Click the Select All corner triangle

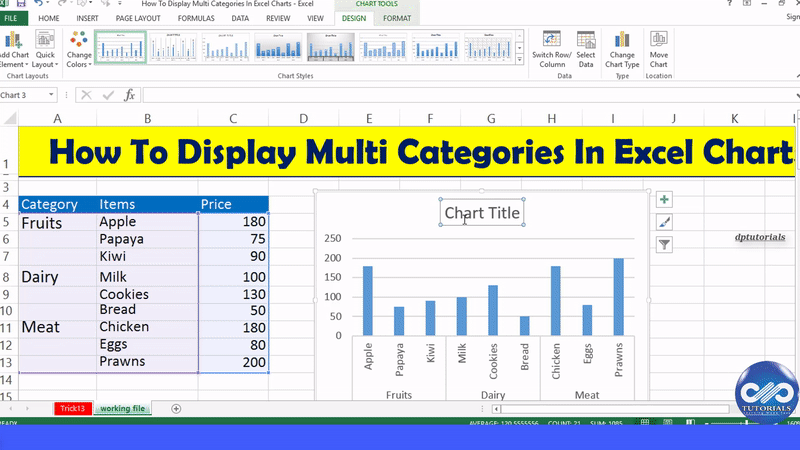point(10,119)
